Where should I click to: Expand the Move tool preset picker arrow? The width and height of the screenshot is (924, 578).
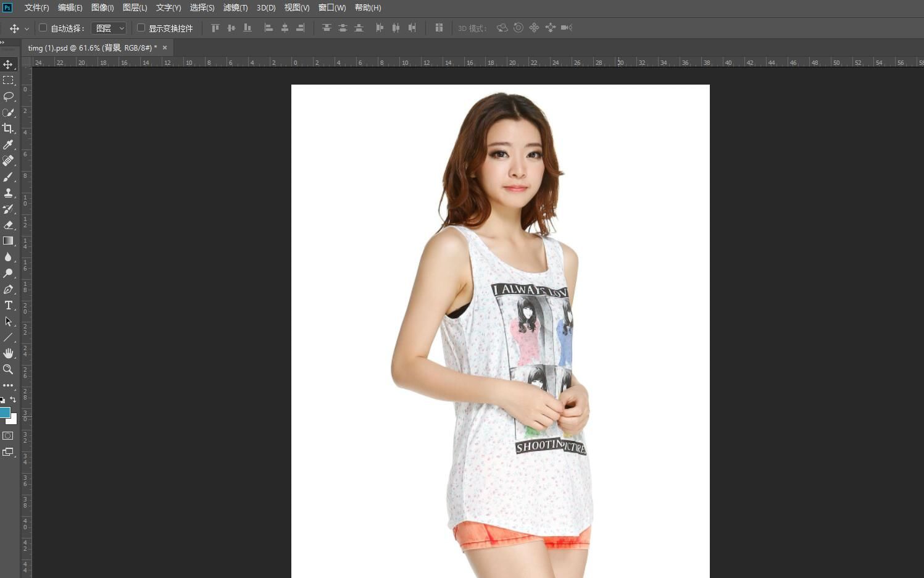(x=26, y=28)
